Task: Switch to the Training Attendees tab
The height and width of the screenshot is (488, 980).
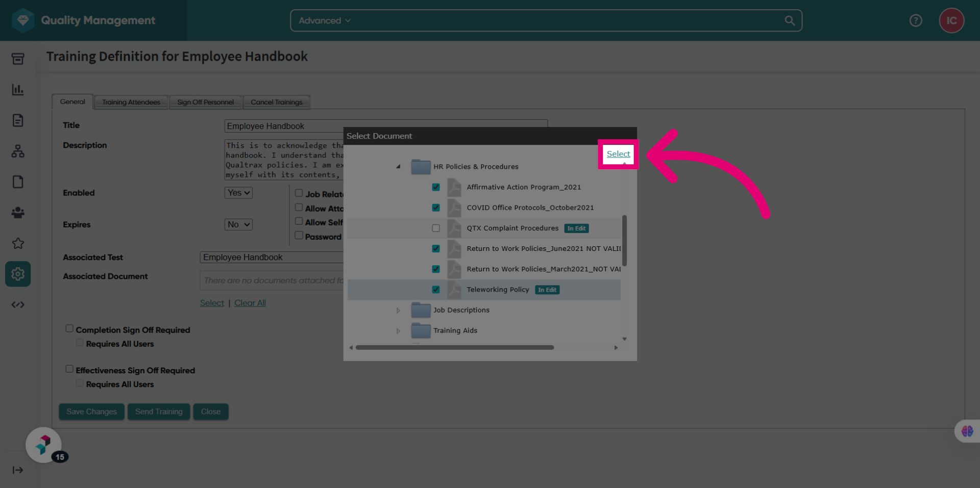Action: click(131, 102)
